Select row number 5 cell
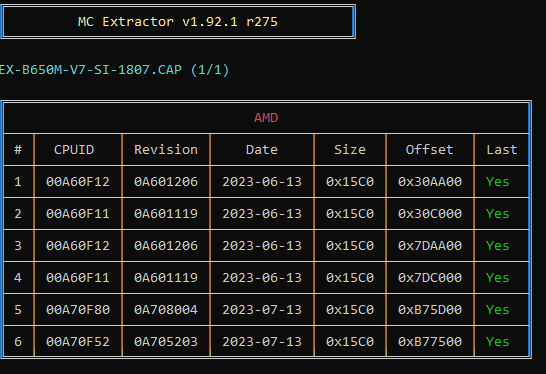The width and height of the screenshot is (546, 374). click(18, 310)
